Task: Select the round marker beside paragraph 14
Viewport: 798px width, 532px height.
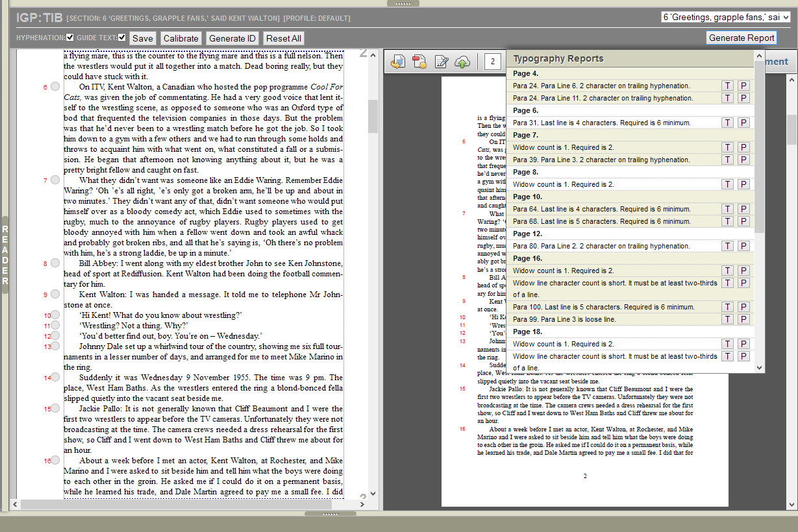Action: [x=55, y=378]
